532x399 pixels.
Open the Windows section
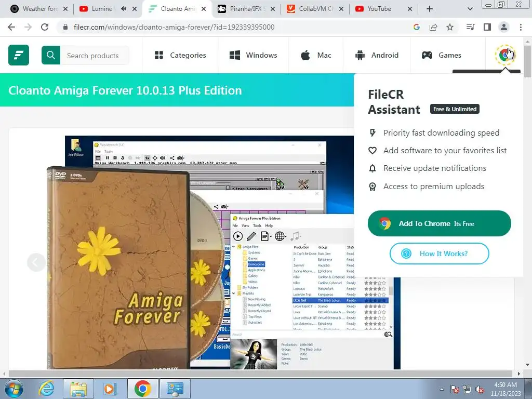253,55
